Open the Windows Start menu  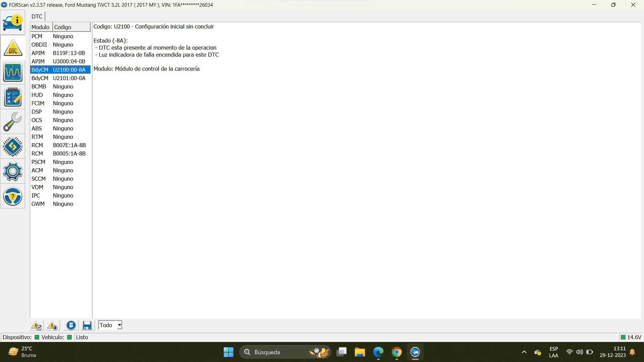(228, 352)
